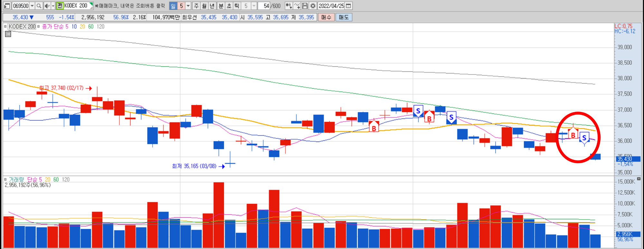Click the 매도 sell button

(344, 17)
